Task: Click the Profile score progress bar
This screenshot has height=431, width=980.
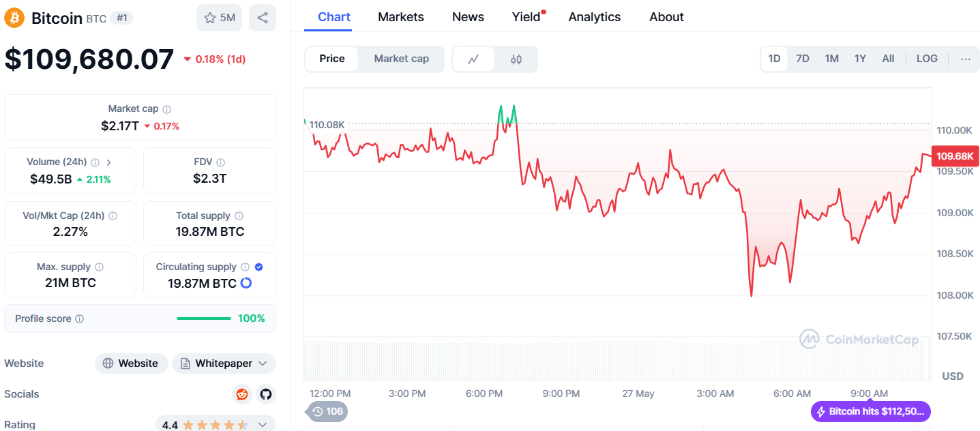Action: pyautogui.click(x=204, y=318)
